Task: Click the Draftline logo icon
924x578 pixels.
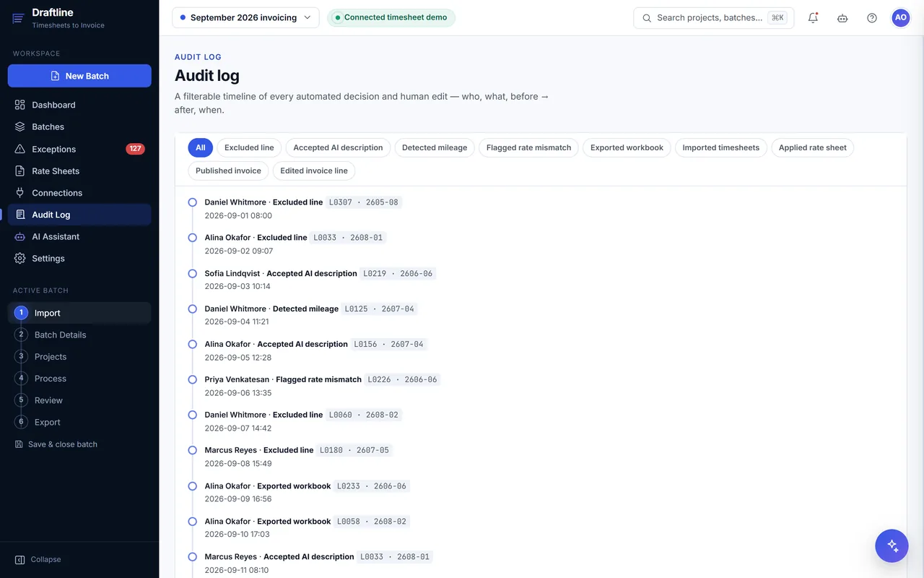Action: click(x=19, y=18)
